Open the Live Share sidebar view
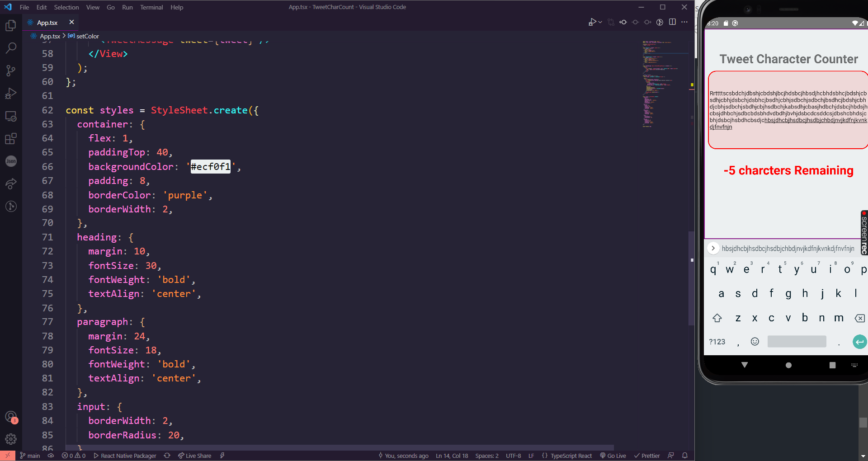868x461 pixels. 11,183
